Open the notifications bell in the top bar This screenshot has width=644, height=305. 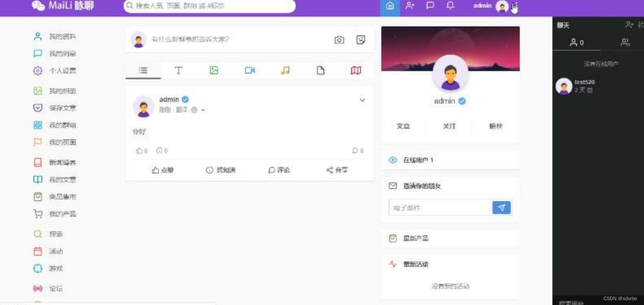point(450,6)
